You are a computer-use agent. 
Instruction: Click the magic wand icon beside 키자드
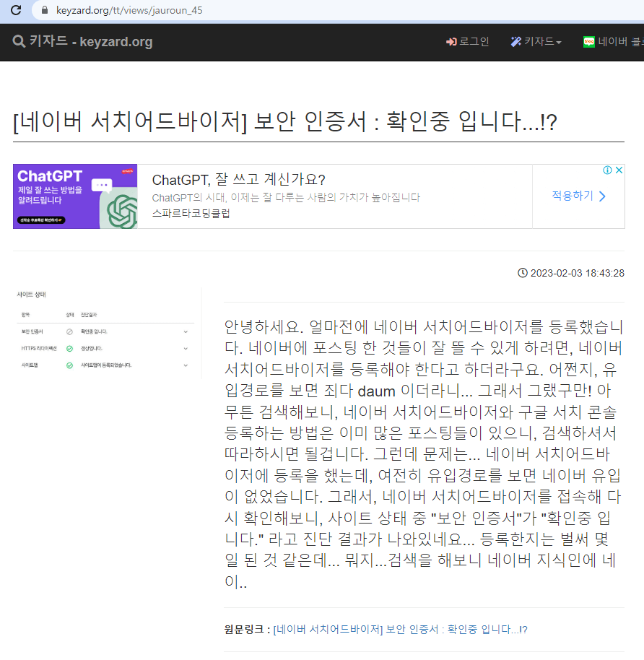click(x=515, y=42)
